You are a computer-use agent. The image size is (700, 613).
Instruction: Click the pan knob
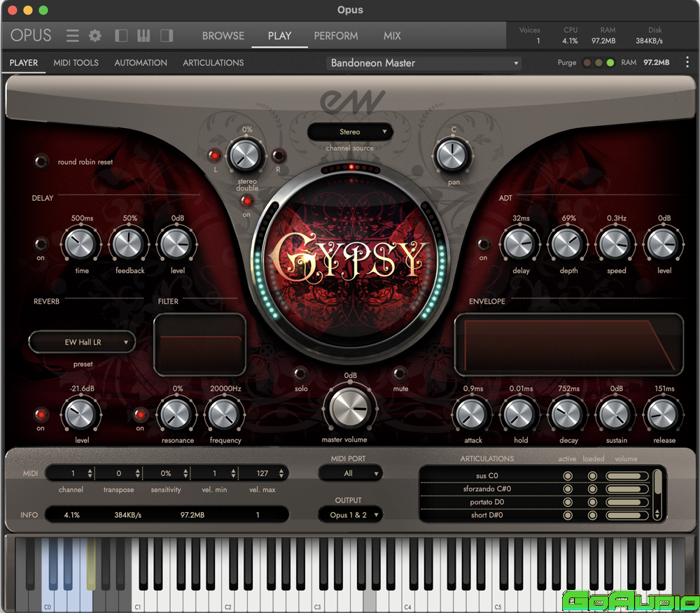(x=452, y=156)
